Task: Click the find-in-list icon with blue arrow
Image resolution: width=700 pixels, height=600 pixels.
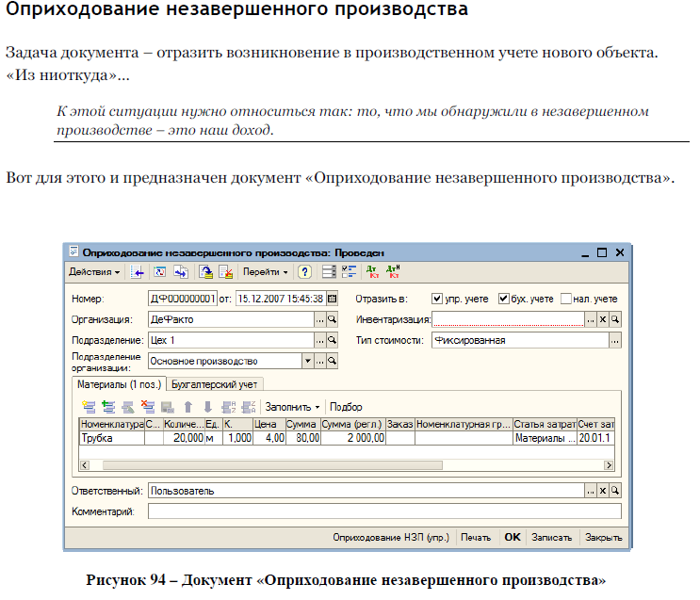Action: [x=137, y=272]
